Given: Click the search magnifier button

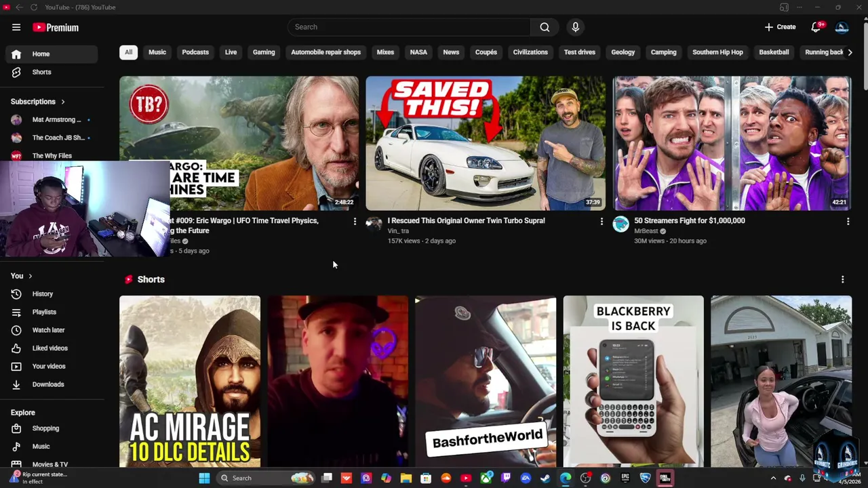Looking at the screenshot, I should click(x=545, y=27).
